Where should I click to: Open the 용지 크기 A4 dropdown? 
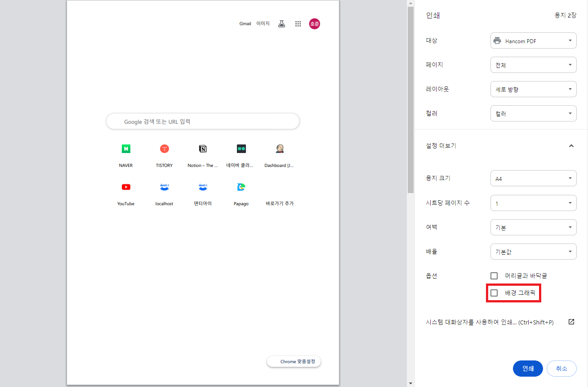[533, 178]
